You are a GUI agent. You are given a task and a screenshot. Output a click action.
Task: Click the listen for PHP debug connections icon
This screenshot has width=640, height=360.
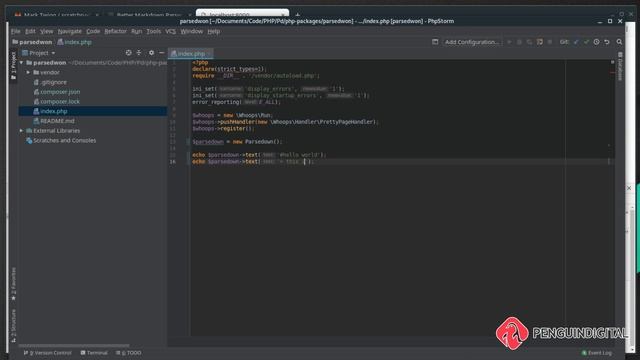coord(540,42)
